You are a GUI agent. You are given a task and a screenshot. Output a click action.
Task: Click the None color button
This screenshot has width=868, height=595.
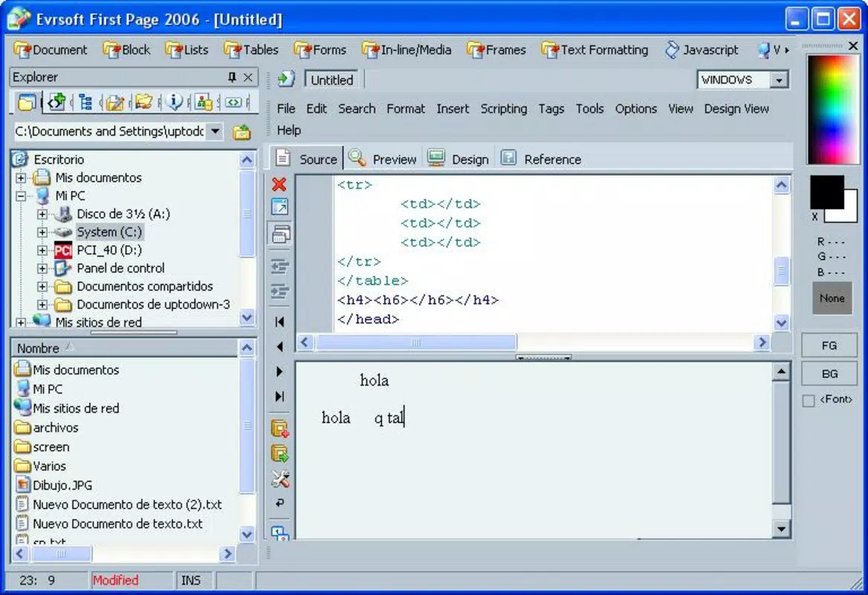point(832,298)
